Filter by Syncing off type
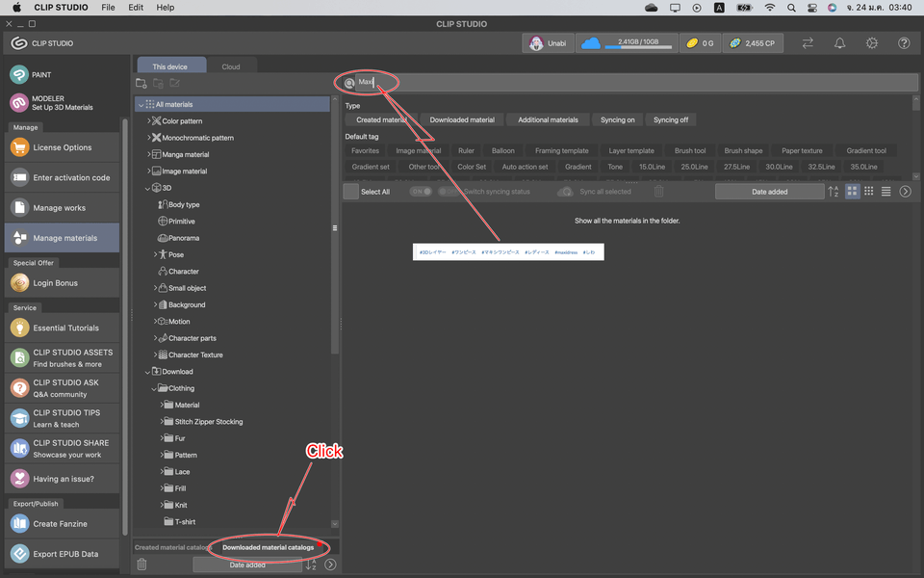This screenshot has height=578, width=924. pyautogui.click(x=671, y=119)
